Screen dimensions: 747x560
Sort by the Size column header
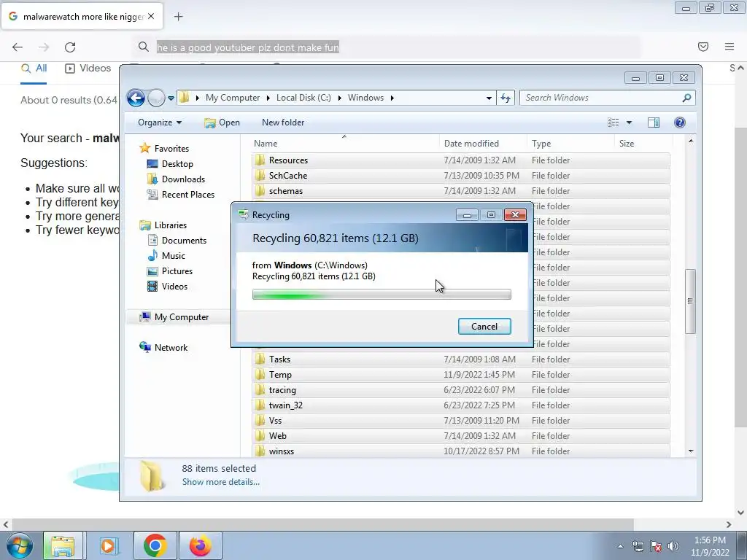(643, 144)
